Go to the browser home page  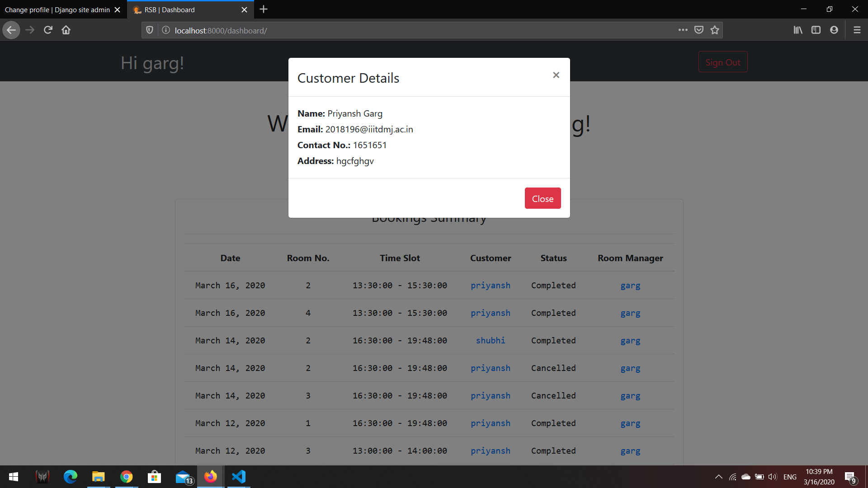point(66,30)
